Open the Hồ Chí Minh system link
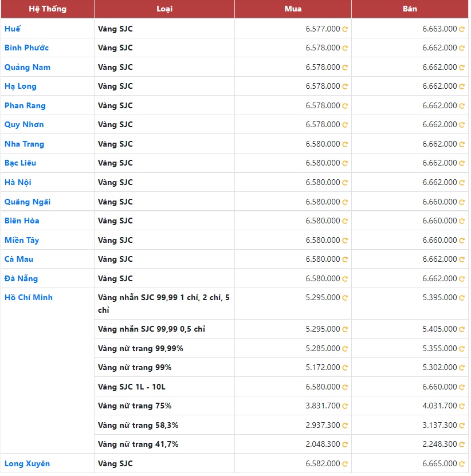Viewport: 471px width, 476px height. [29, 297]
